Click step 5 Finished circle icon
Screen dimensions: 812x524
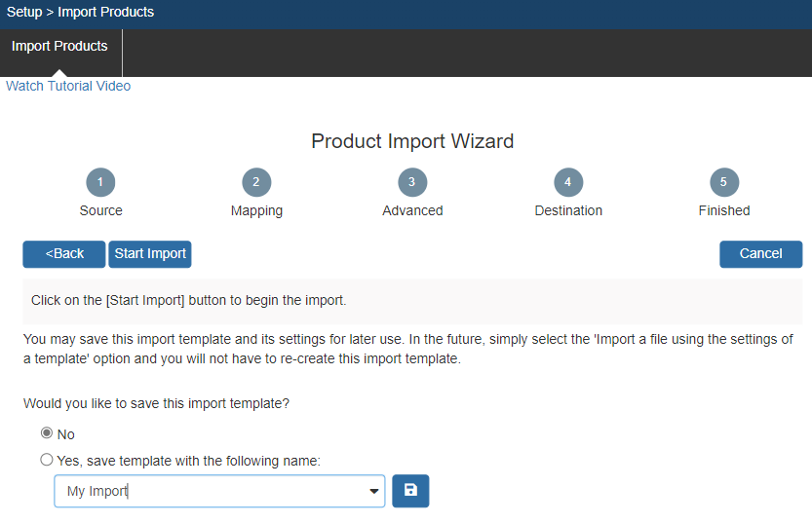724,182
